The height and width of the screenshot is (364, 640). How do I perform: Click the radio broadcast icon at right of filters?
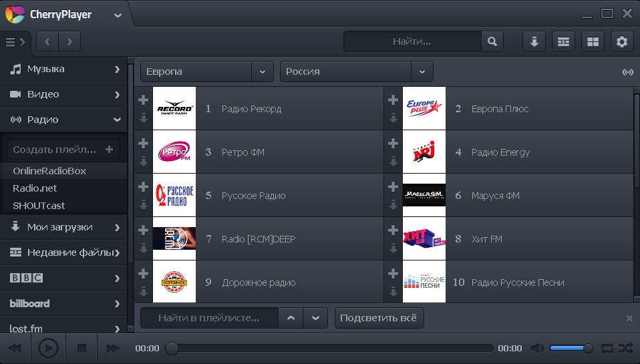point(627,72)
